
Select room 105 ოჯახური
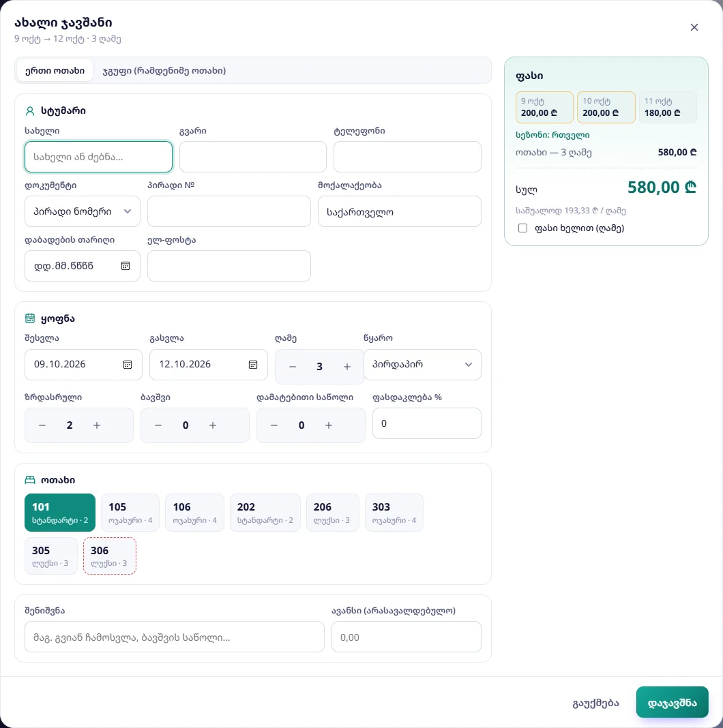(x=130, y=513)
